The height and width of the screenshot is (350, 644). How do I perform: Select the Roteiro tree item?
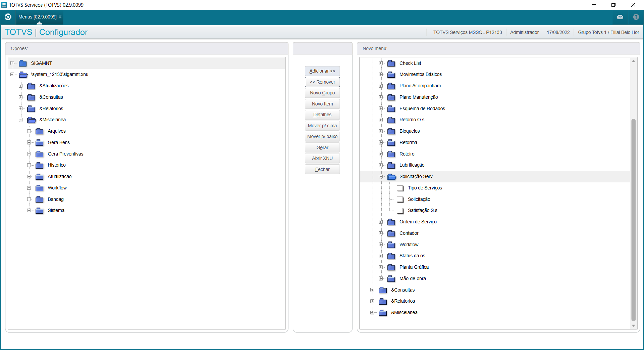coord(407,154)
